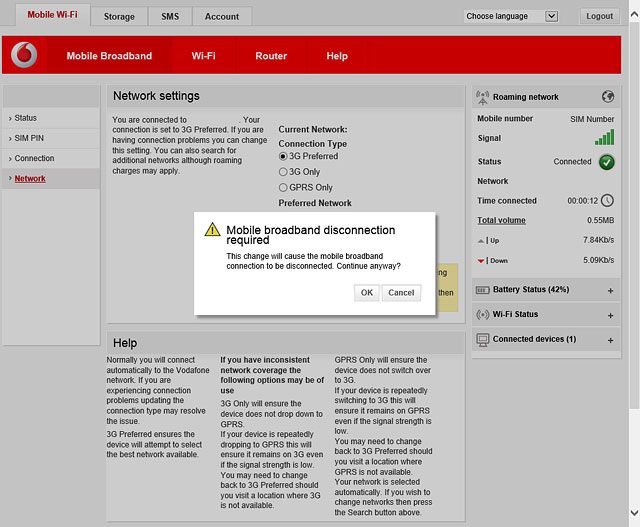Open the SIM PIN sidebar item
640x527 pixels.
51,138
